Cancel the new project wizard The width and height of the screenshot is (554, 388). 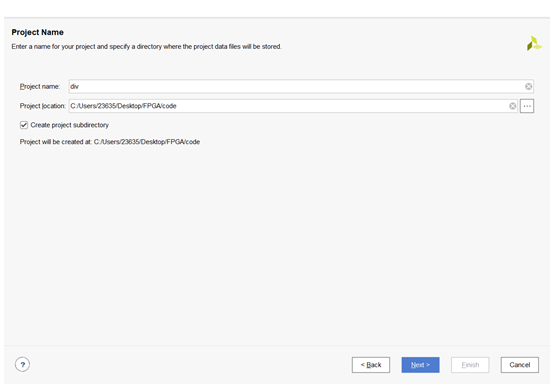[520, 365]
